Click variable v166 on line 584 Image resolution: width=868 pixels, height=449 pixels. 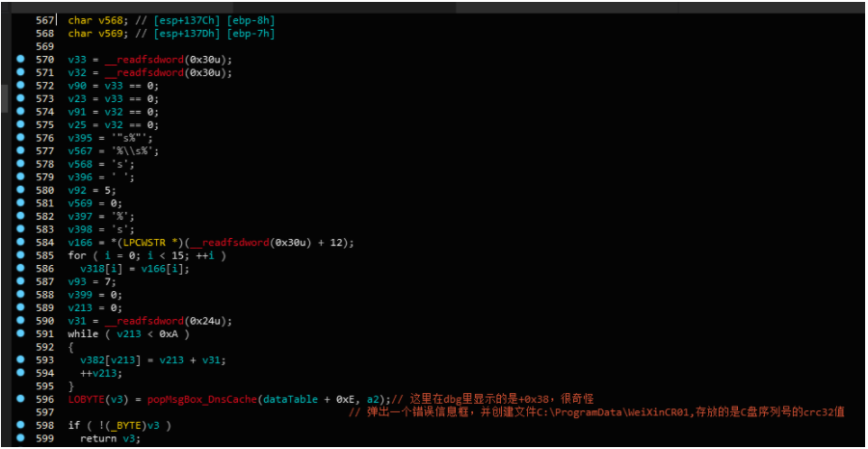click(x=80, y=243)
